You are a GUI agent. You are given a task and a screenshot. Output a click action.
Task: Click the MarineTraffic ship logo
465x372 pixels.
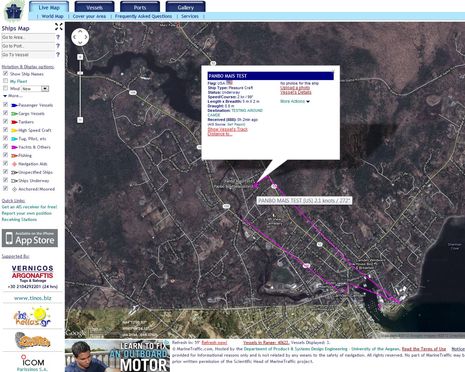[13, 10]
